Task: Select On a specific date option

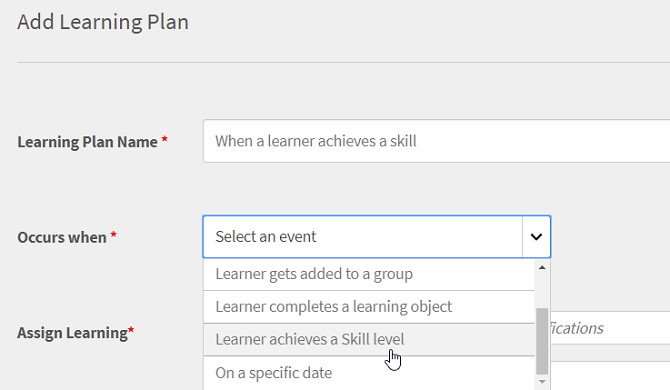Action: 369,373
